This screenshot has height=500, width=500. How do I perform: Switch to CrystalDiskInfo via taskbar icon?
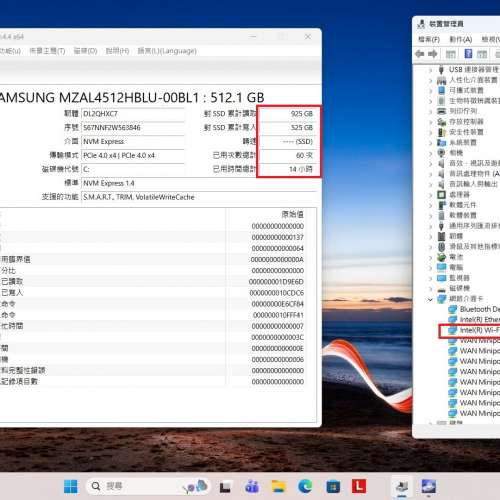tap(428, 486)
